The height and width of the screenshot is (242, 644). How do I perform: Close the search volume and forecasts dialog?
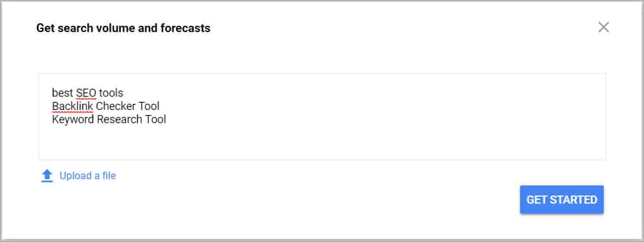pyautogui.click(x=603, y=28)
